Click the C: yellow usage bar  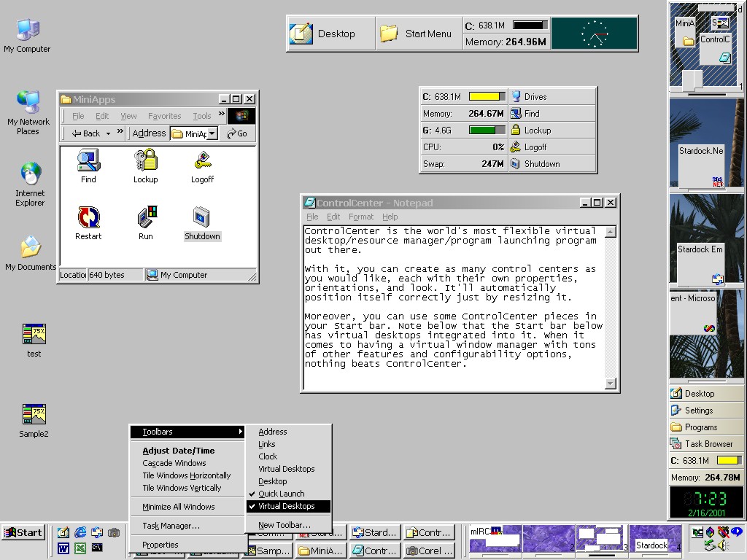click(x=487, y=97)
